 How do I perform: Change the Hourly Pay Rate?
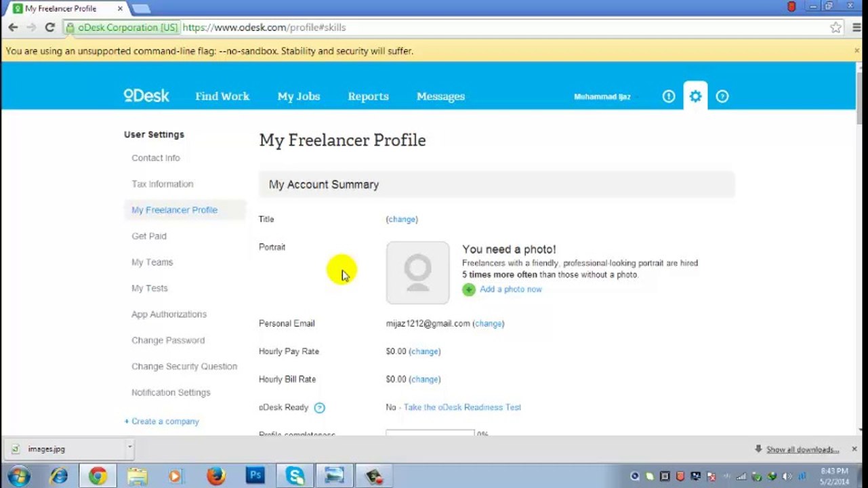[425, 352]
